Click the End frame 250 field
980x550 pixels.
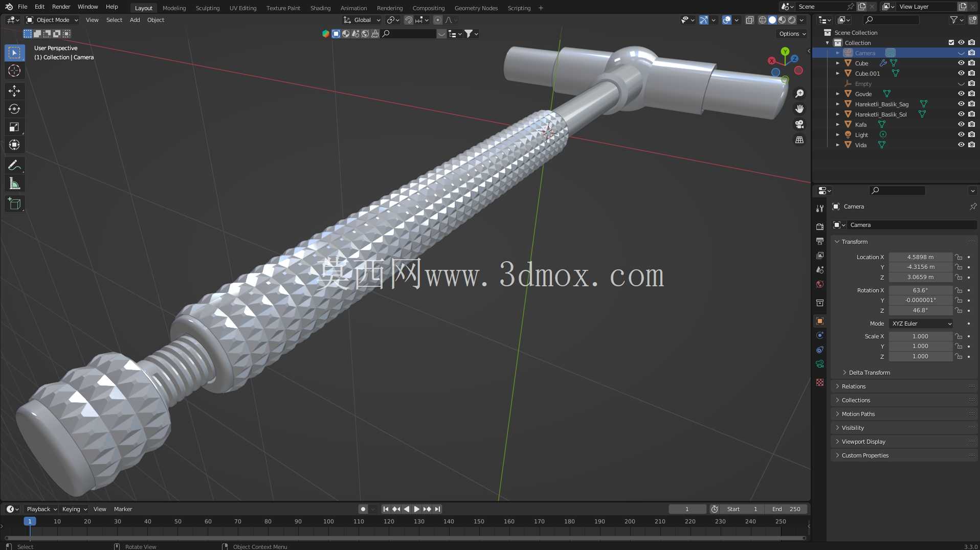(786, 509)
